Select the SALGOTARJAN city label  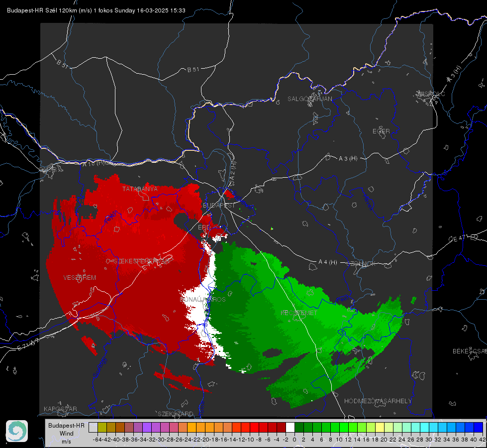coord(309,99)
